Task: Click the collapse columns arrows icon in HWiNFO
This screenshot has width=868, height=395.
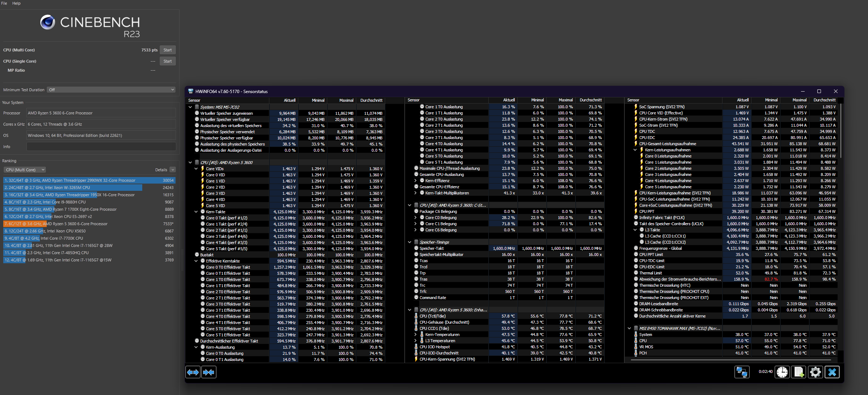Action: click(209, 372)
